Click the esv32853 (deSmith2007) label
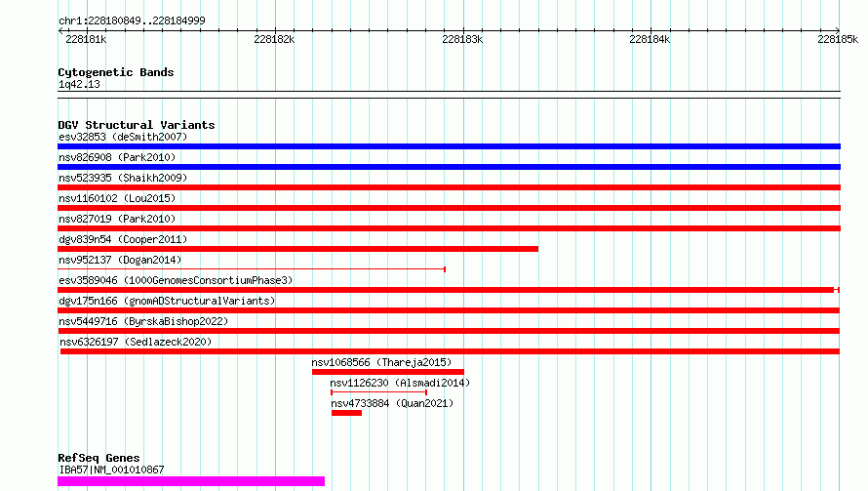 [123, 137]
